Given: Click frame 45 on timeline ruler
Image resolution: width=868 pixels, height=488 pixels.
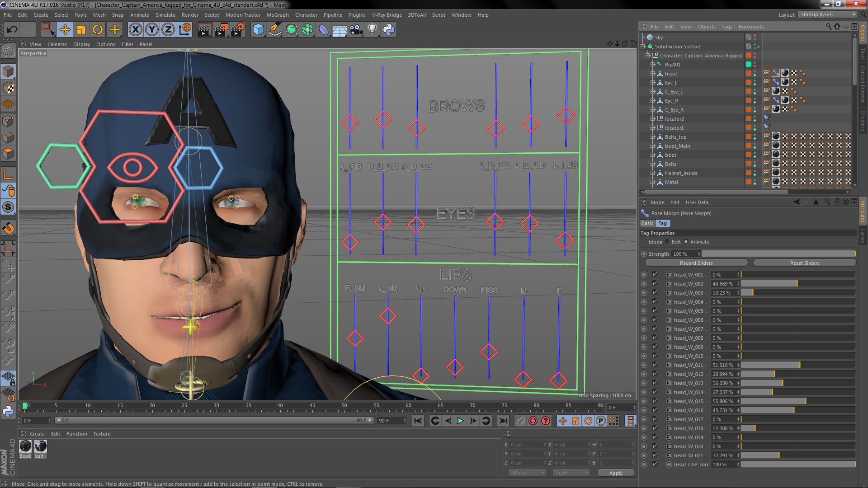Looking at the screenshot, I should 312,406.
